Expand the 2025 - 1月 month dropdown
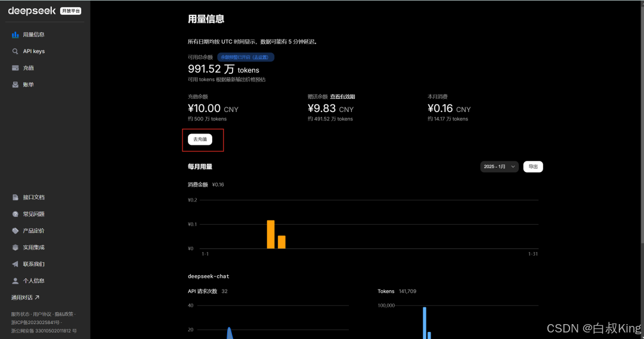This screenshot has height=339, width=644. [x=499, y=167]
